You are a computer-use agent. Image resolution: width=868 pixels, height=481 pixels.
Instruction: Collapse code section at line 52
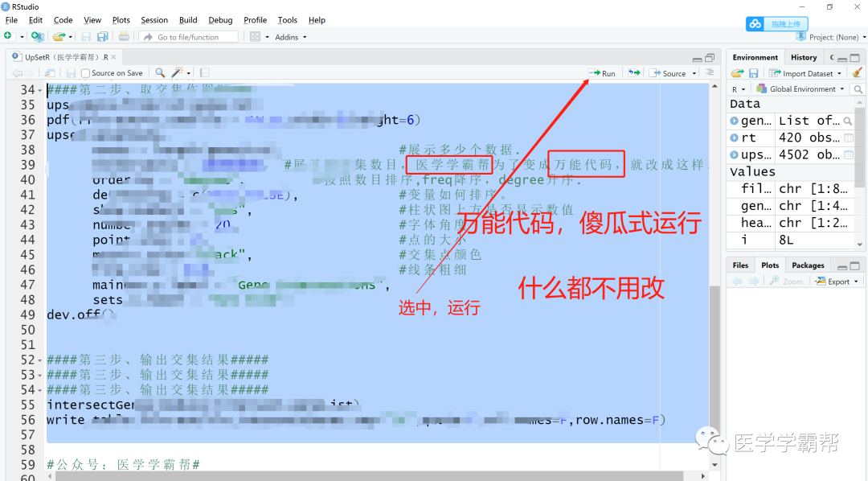pyautogui.click(x=40, y=360)
